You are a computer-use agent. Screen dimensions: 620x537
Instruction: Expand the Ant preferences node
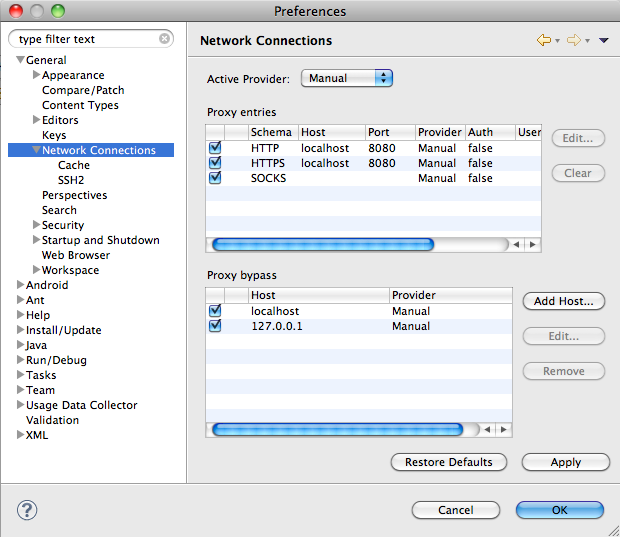tap(21, 299)
